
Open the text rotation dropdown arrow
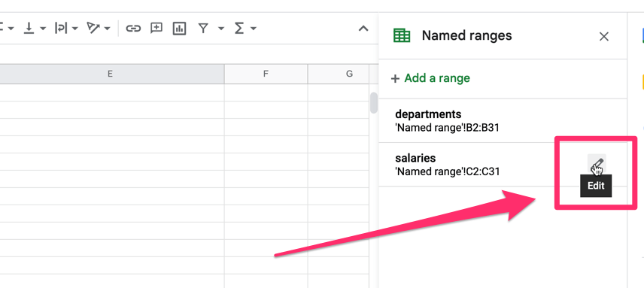click(107, 29)
